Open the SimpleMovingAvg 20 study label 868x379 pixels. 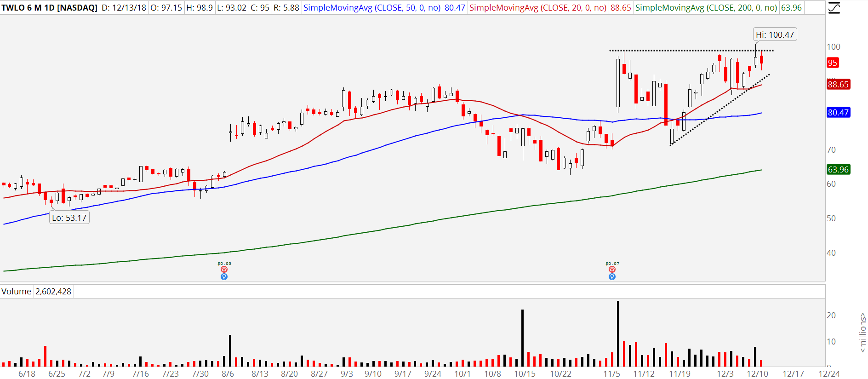(x=538, y=8)
